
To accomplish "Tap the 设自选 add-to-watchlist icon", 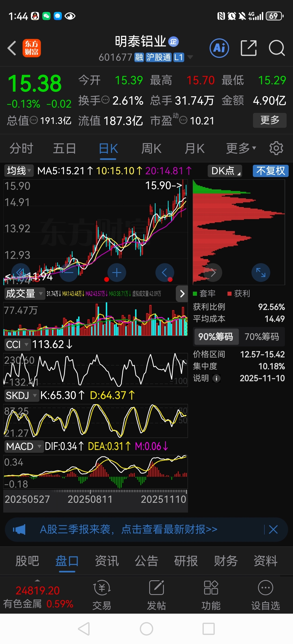I will (266, 595).
